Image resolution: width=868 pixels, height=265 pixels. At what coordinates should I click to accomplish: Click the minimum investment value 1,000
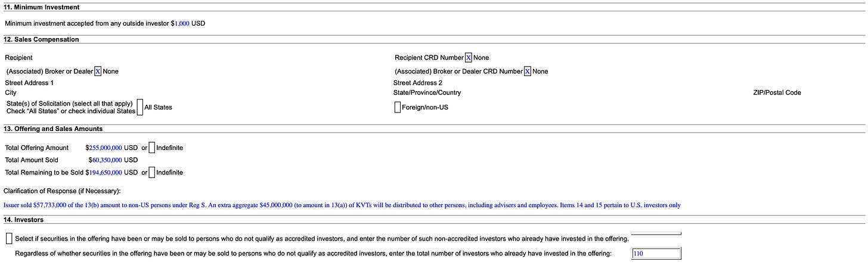point(182,23)
